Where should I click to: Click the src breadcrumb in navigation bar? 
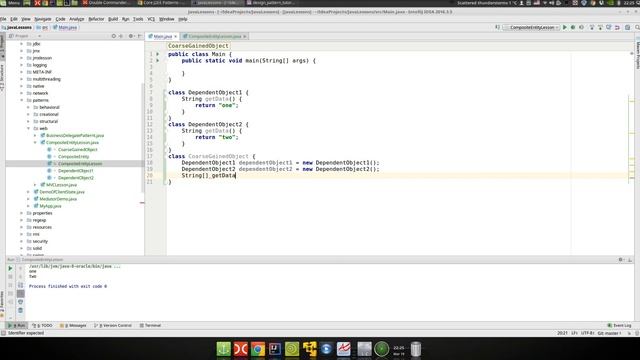click(x=42, y=27)
